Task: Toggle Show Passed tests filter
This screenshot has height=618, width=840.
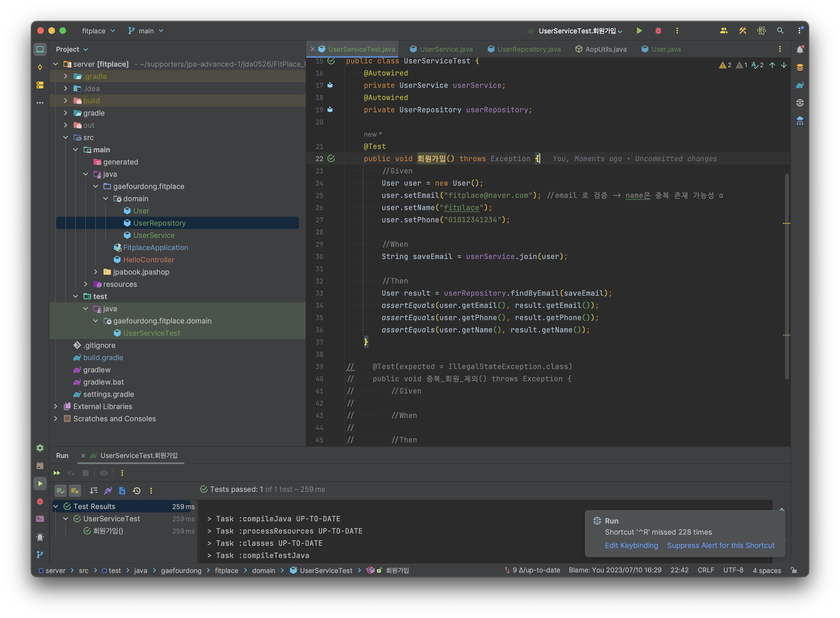Action: 60,491
